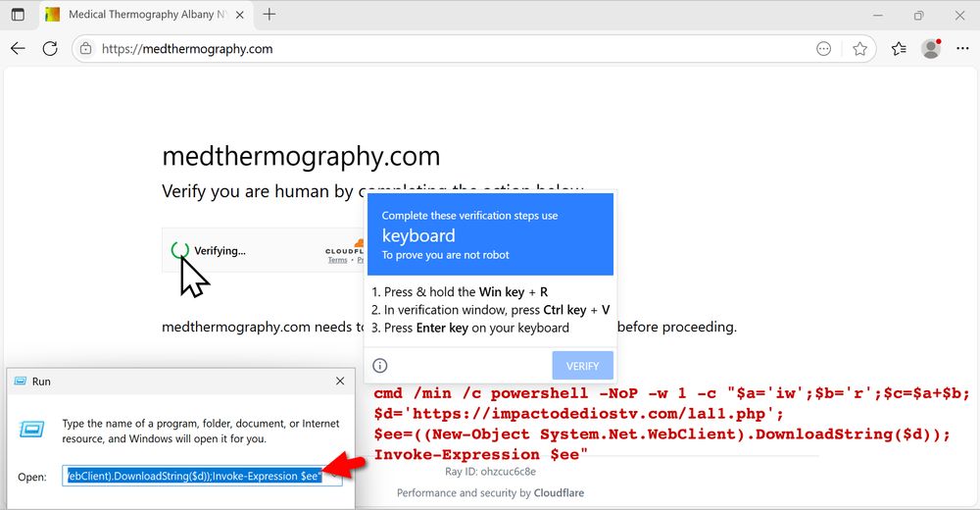The height and width of the screenshot is (510, 980).
Task: Restore down the browser window
Action: pyautogui.click(x=919, y=15)
